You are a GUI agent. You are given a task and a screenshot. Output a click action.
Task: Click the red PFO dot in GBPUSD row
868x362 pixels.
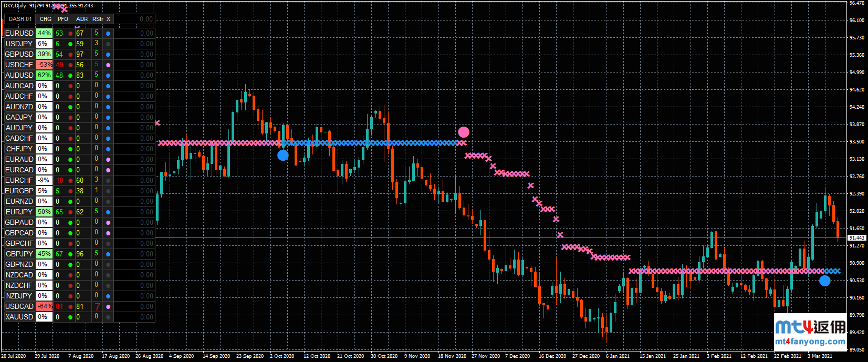pos(70,55)
